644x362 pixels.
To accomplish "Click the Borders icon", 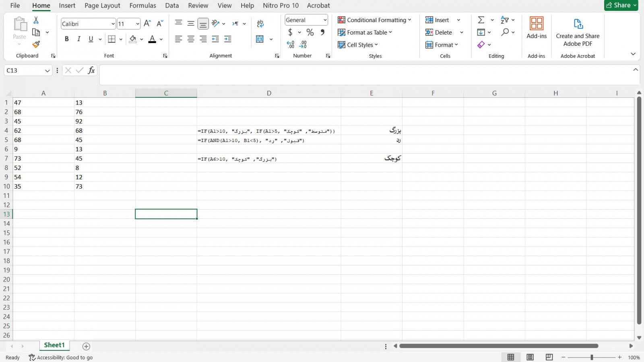I will (112, 39).
